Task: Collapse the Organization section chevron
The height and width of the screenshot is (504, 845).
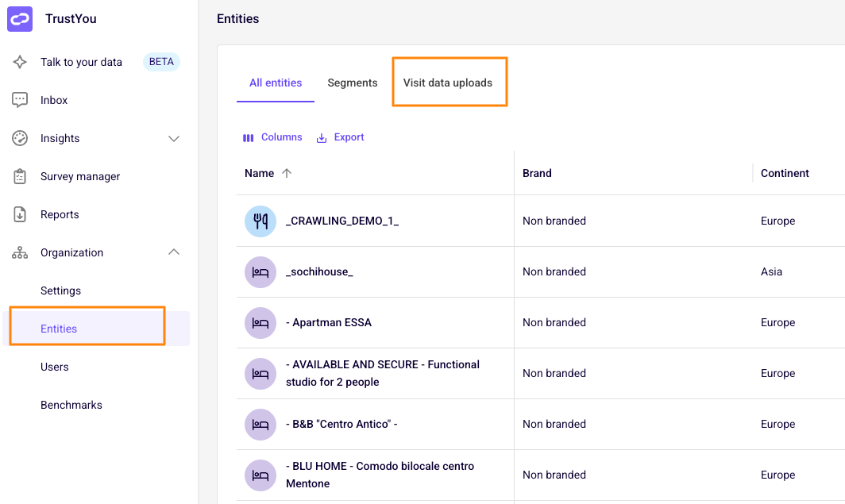Action: 173,252
